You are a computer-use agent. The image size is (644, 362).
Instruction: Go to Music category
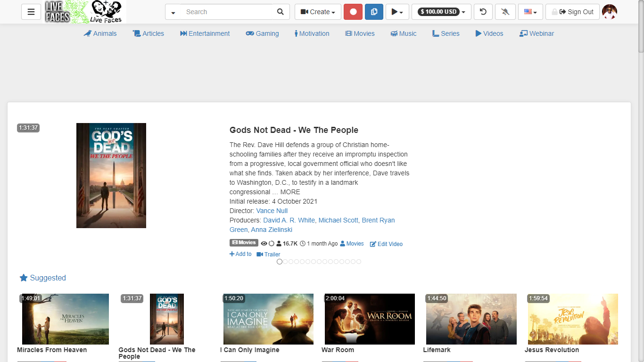404,33
